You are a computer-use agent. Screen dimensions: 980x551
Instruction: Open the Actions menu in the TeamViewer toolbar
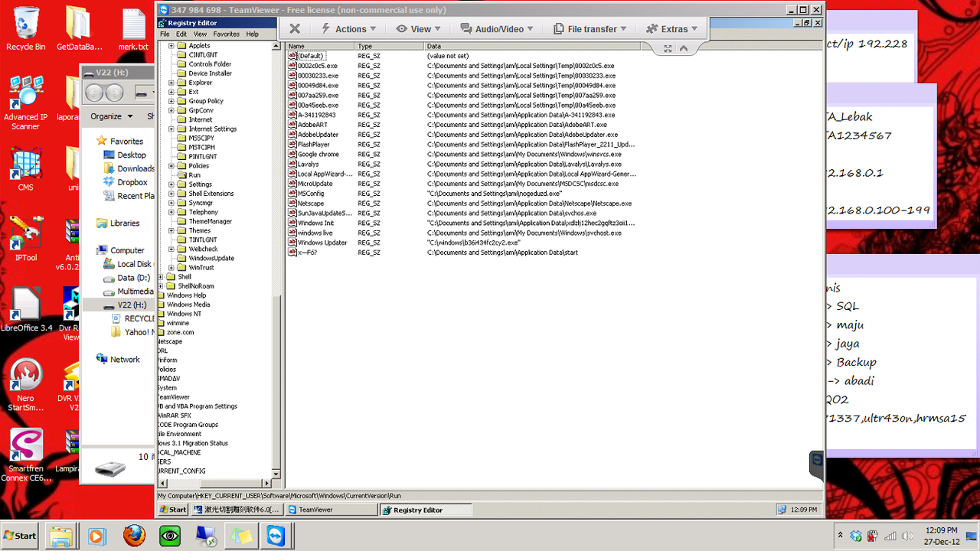point(349,29)
